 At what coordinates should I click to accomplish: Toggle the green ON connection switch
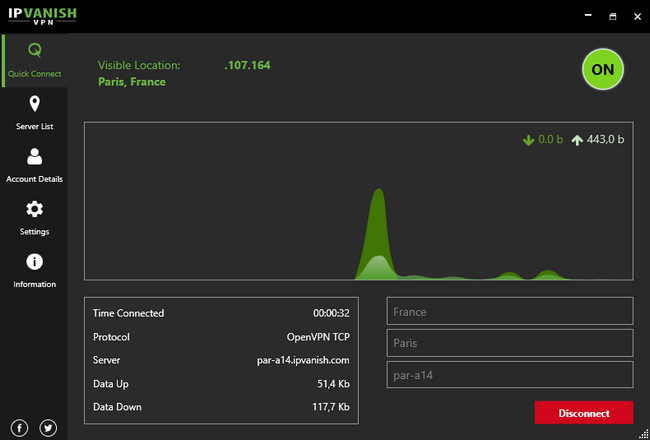pyautogui.click(x=603, y=69)
